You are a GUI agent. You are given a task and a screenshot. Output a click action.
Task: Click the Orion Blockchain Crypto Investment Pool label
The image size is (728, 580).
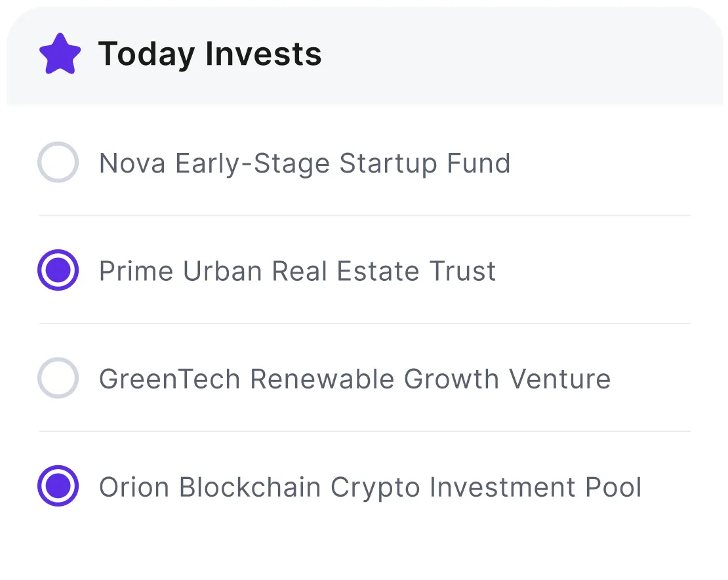(370, 487)
